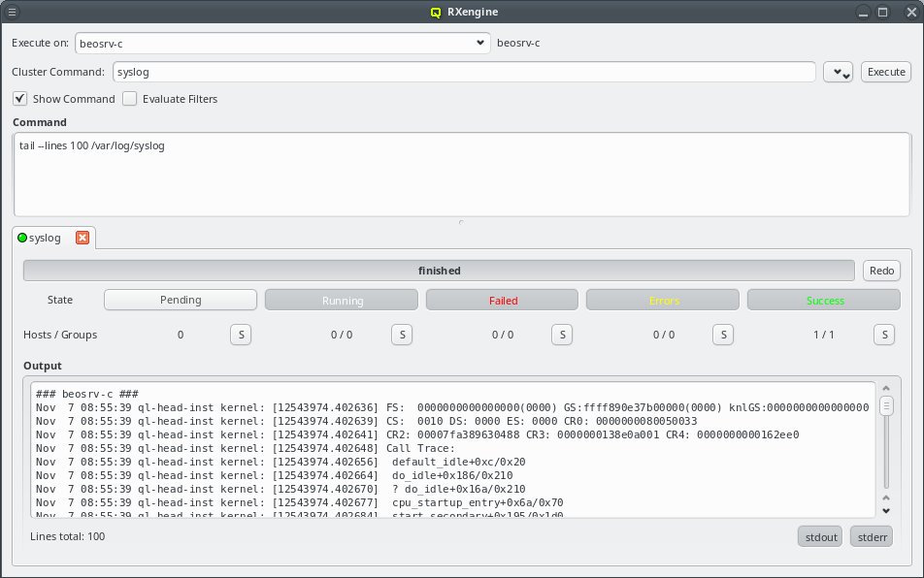The image size is (924, 578).
Task: Toggle the Failed state filter
Action: click(x=503, y=301)
